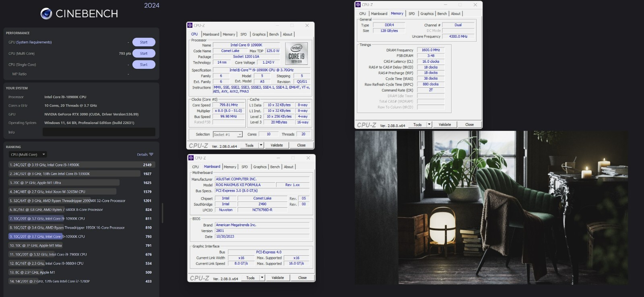Select CPU tab in CPU-Z Mainboard window
The height and width of the screenshot is (297, 644).
pyautogui.click(x=195, y=167)
